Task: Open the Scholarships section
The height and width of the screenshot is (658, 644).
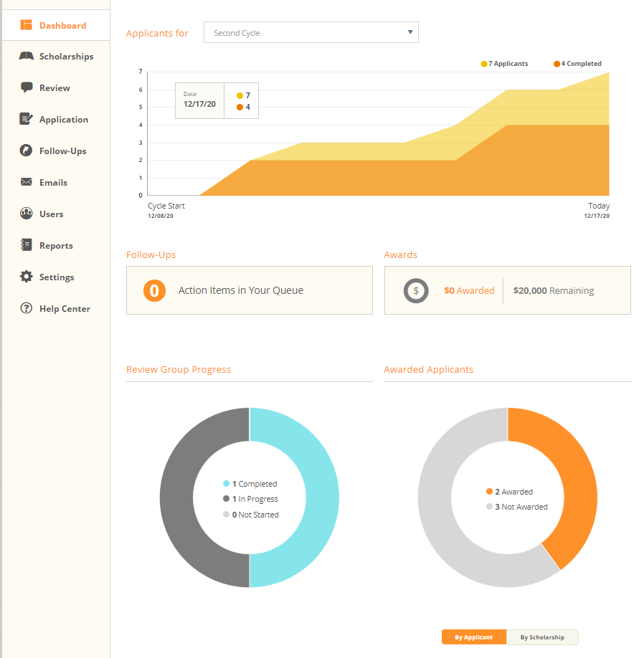Action: [x=27, y=56]
